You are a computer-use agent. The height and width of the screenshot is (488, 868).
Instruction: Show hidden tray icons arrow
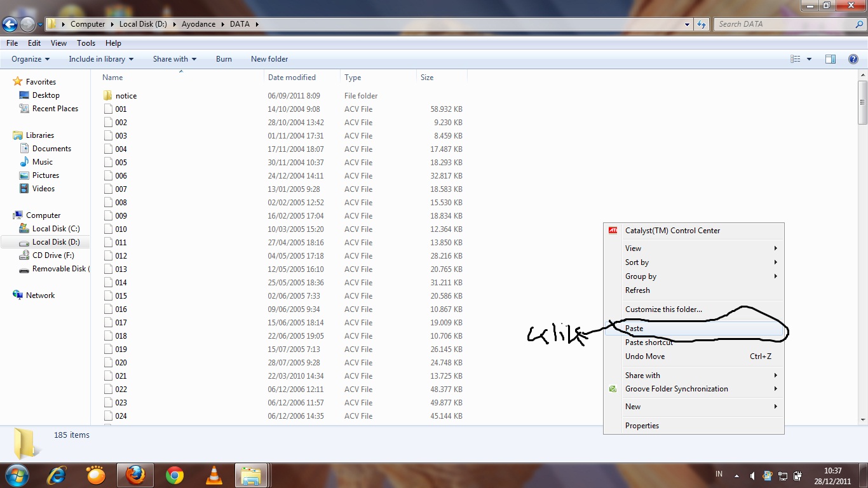point(737,475)
